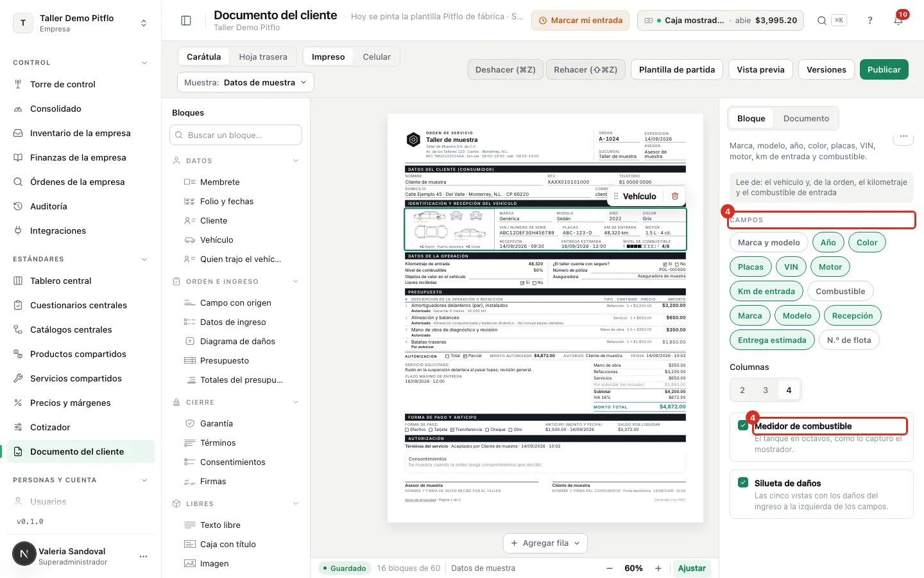Screen dimensions: 924x578
Task: Switch to the Documento properties tab
Action: pos(806,118)
